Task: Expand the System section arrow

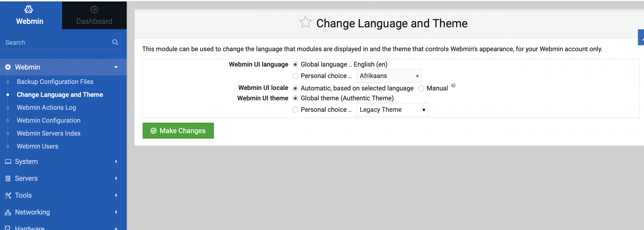Action: tap(116, 161)
